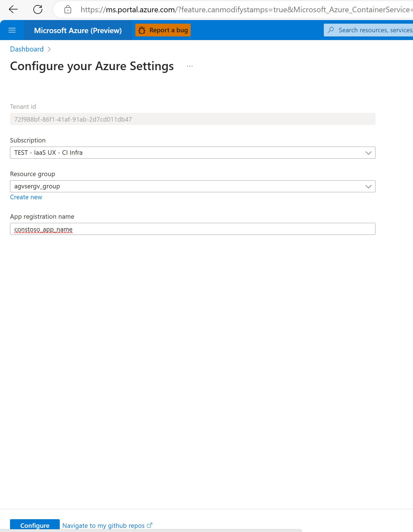Click Microsoft Azure (Preview) home title
The image size is (413, 532).
pos(78,30)
